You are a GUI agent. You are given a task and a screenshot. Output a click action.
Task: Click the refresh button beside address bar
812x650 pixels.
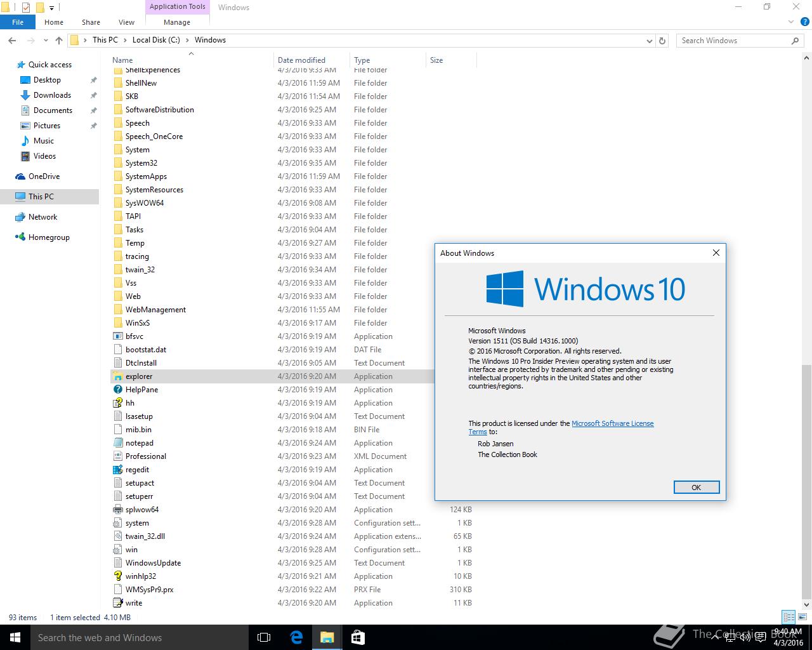pyautogui.click(x=662, y=40)
